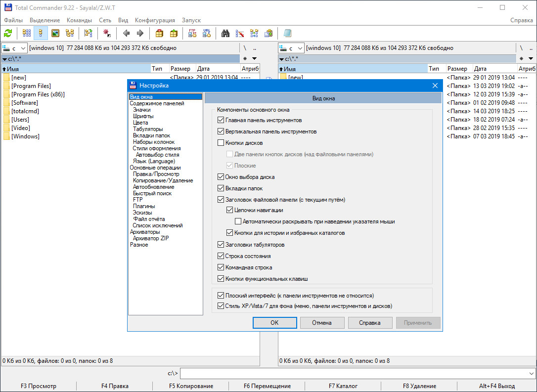Open the Notepad icon in toolbar
537x392 pixels.
click(287, 34)
